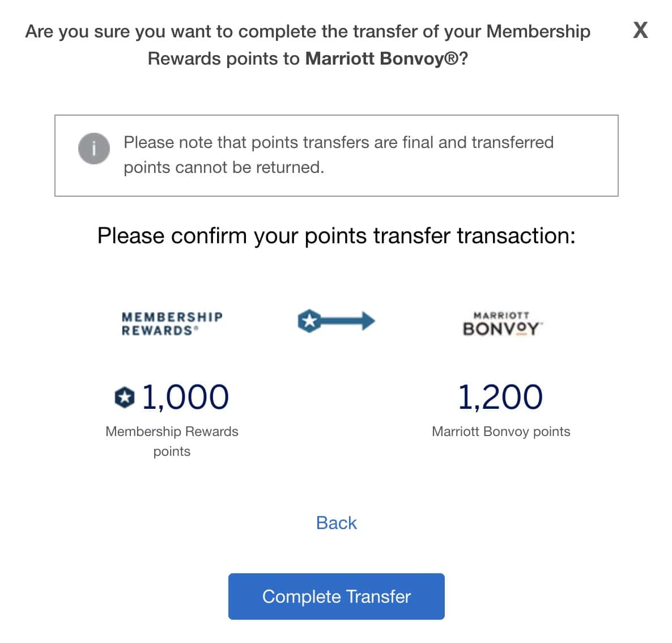This screenshot has height=643, width=672.
Task: Click the Membership Rewards points caption text
Action: point(172,441)
